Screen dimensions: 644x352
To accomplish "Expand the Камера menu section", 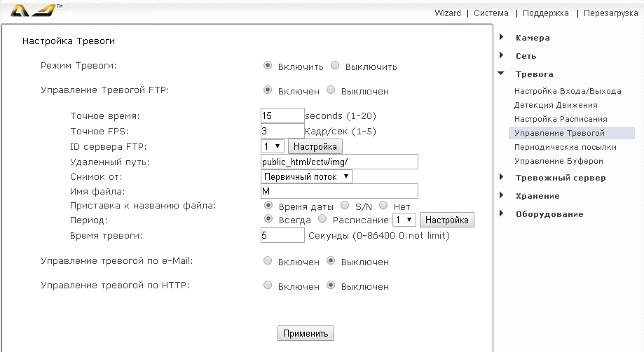I will pos(532,38).
